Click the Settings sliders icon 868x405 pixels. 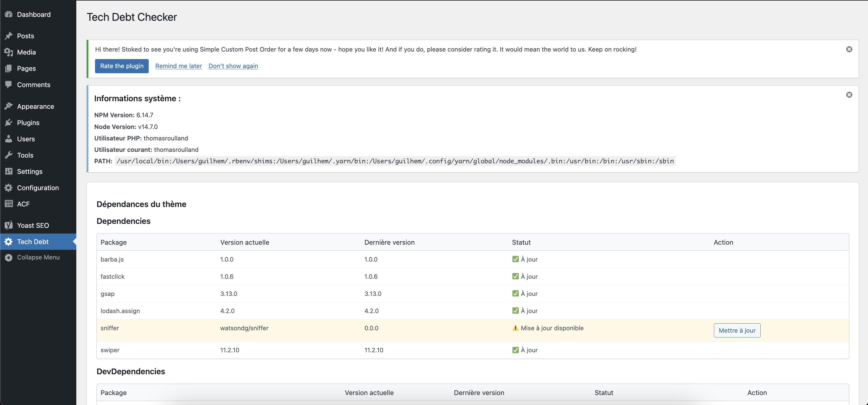(9, 171)
